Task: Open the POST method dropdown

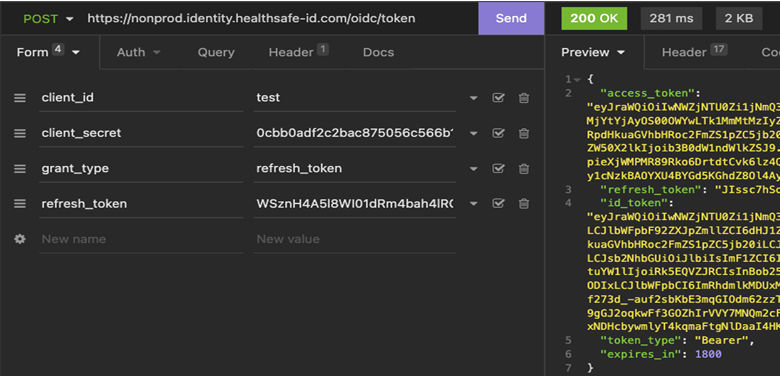Action: coord(48,19)
